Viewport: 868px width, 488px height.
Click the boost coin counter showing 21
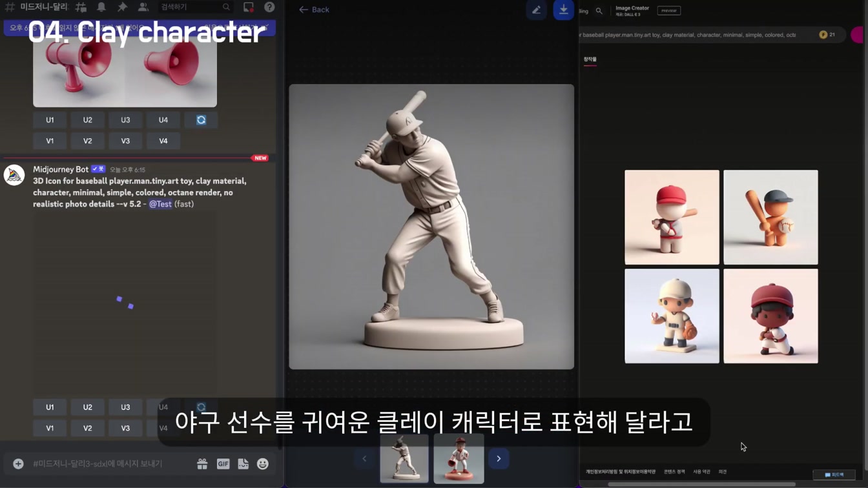click(827, 35)
